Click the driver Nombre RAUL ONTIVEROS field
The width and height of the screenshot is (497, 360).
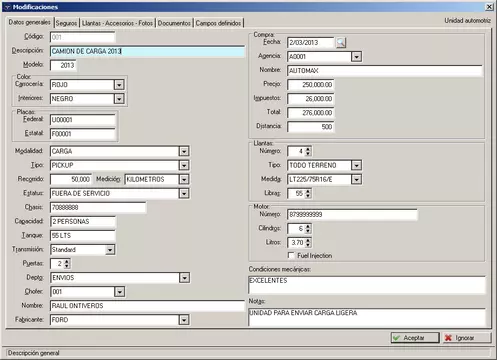tap(147, 306)
